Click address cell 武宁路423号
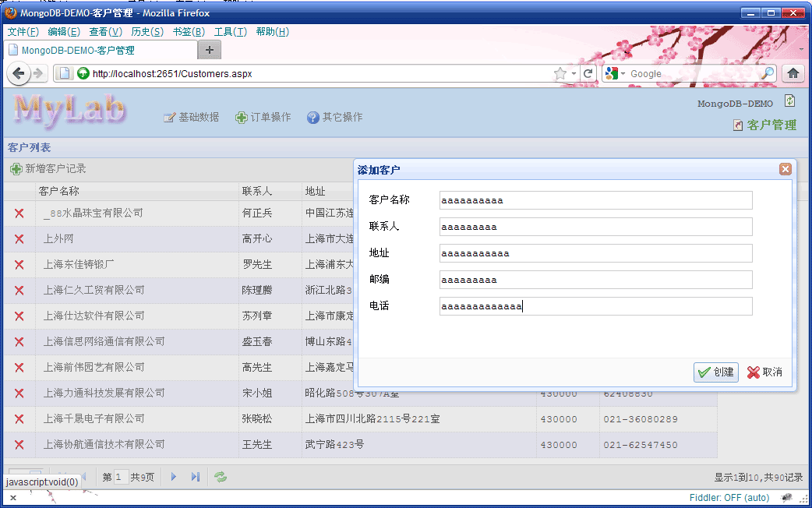Image resolution: width=812 pixels, height=508 pixels. point(334,444)
